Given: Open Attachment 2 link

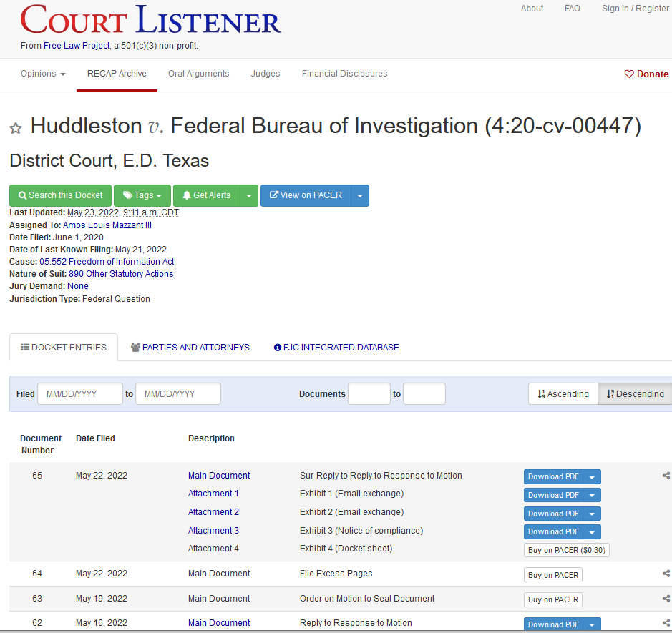Looking at the screenshot, I should click(x=213, y=512).
